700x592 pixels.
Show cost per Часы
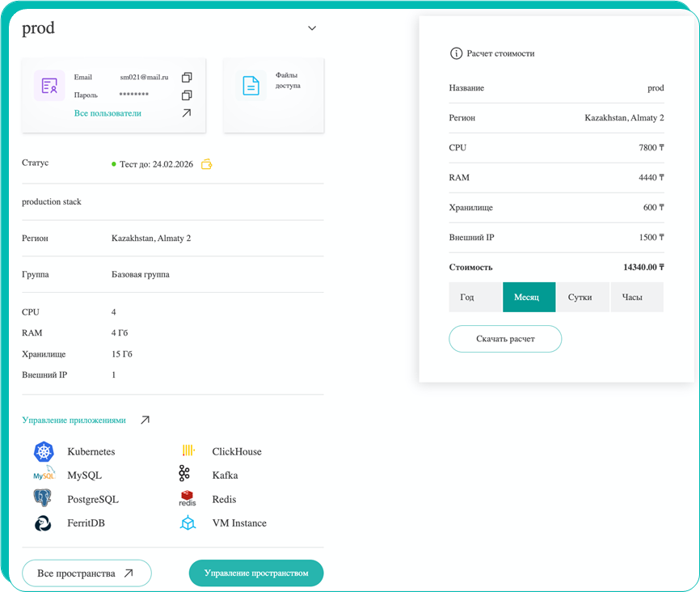[x=636, y=297]
